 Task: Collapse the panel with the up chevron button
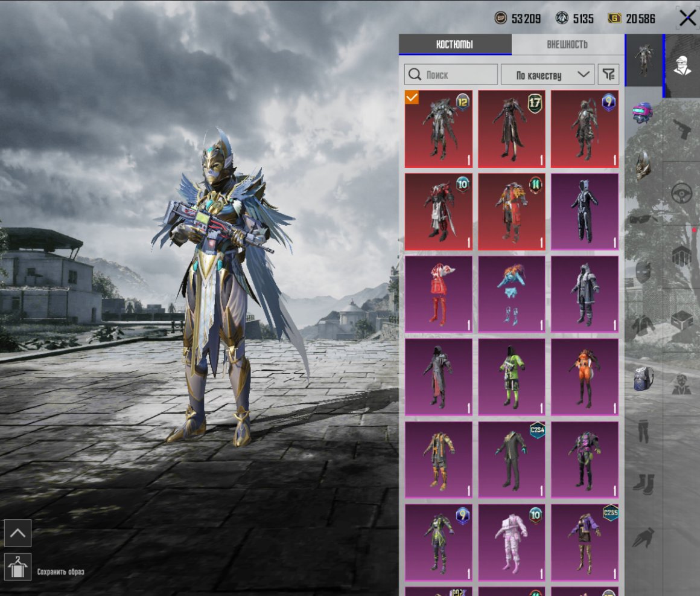pyautogui.click(x=17, y=533)
